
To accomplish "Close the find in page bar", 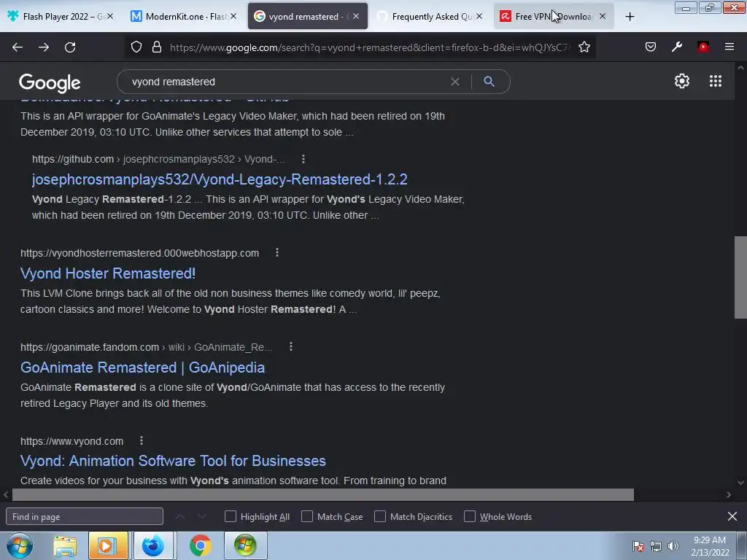I will click(732, 516).
